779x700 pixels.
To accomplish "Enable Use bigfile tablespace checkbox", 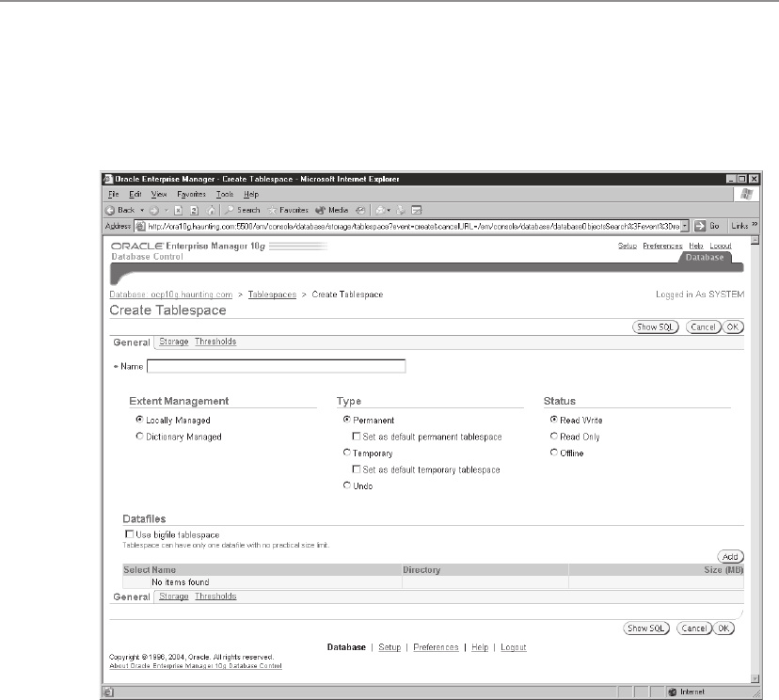I will tap(130, 534).
